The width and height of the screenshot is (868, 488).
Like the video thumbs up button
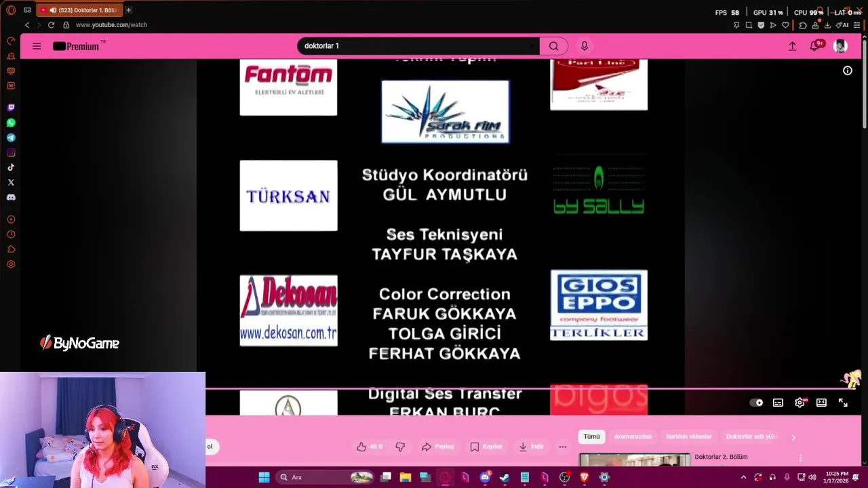370,447
